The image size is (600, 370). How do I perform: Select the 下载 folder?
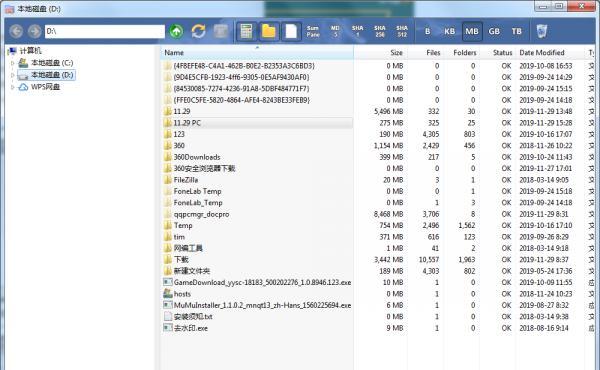181,259
